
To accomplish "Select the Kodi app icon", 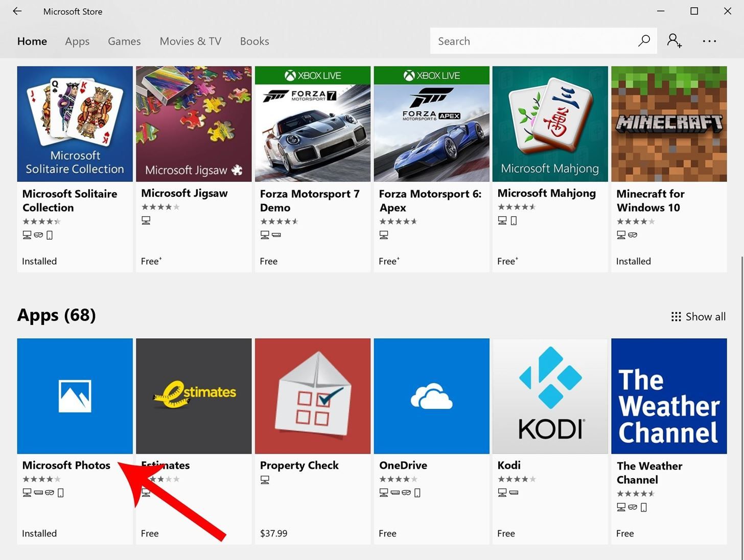I will pyautogui.click(x=550, y=396).
